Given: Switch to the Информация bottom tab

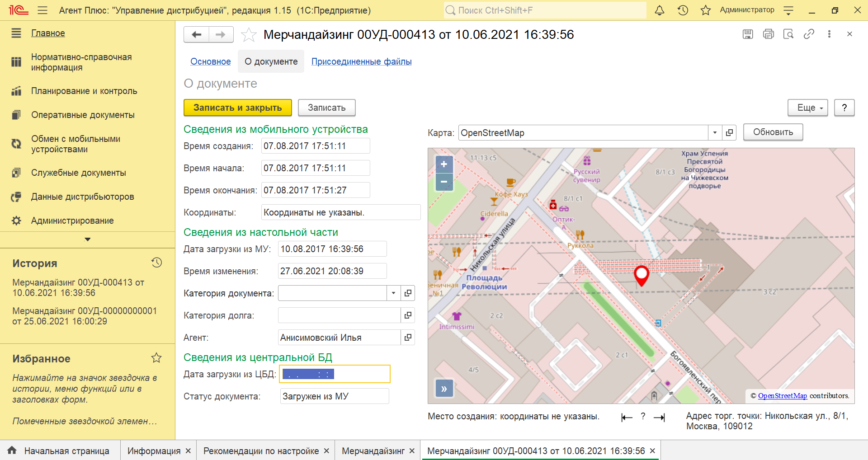Looking at the screenshot, I should coord(154,451).
